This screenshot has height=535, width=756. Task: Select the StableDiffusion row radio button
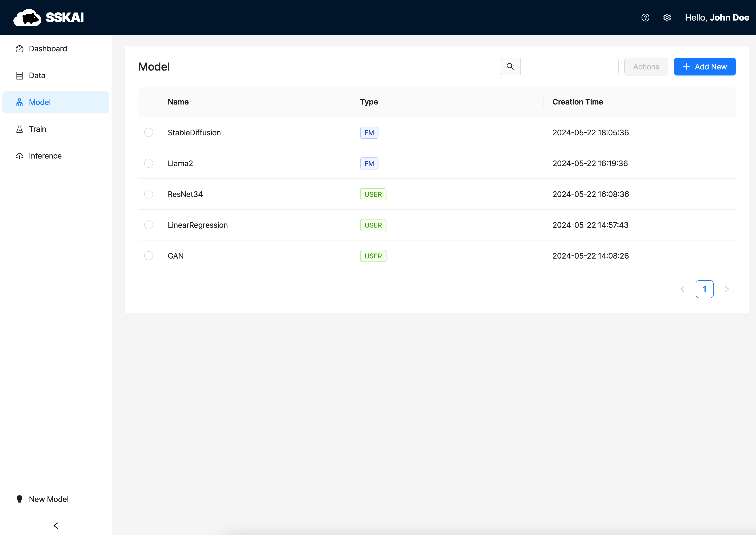tap(149, 132)
